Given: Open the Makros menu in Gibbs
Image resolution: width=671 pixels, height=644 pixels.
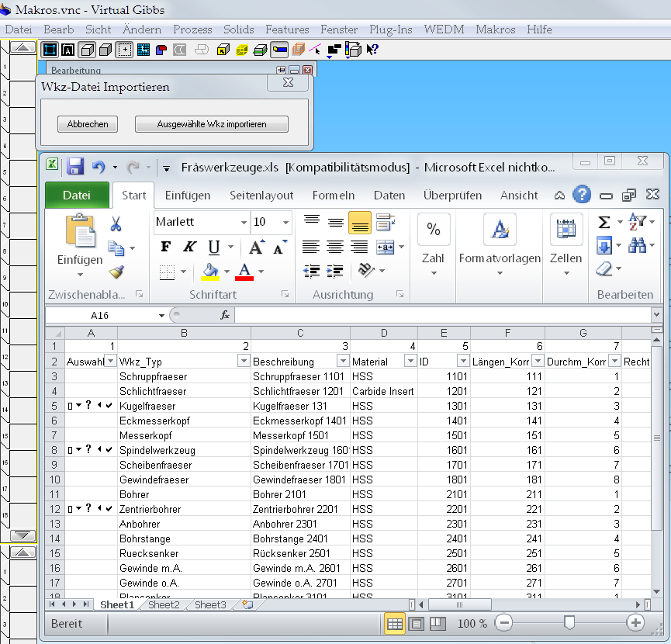Looking at the screenshot, I should 495,29.
